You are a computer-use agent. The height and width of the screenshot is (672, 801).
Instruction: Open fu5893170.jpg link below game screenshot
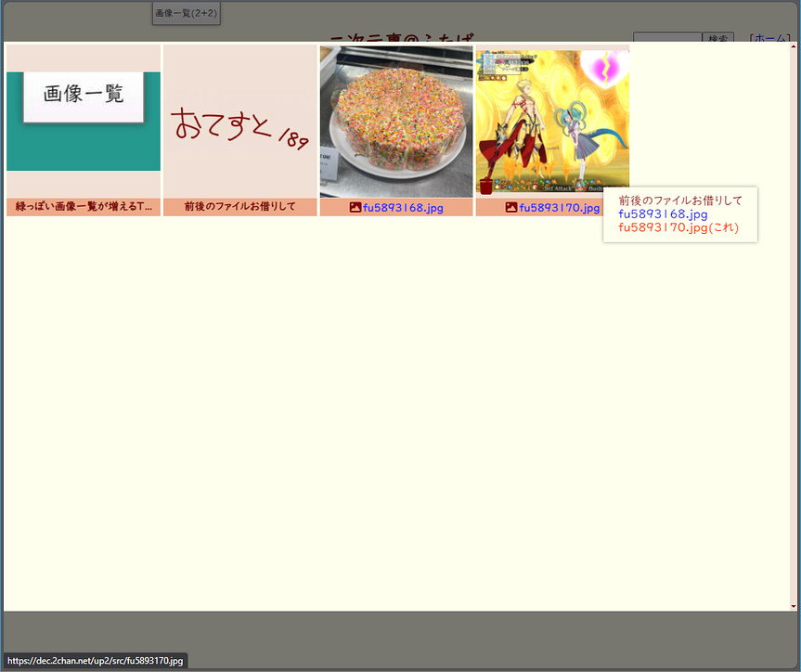coord(559,208)
